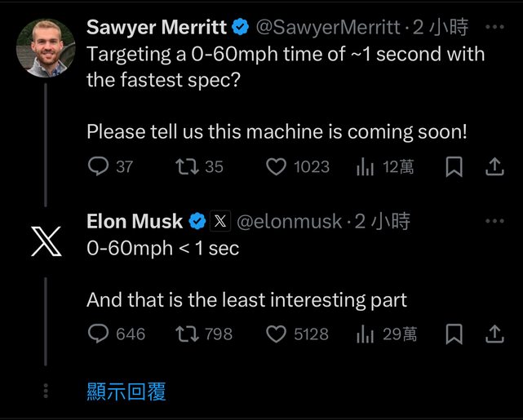Viewport: 523px width, 420px height.
Task: Reply to Sawyer Merritt's tweet
Action: (x=99, y=167)
